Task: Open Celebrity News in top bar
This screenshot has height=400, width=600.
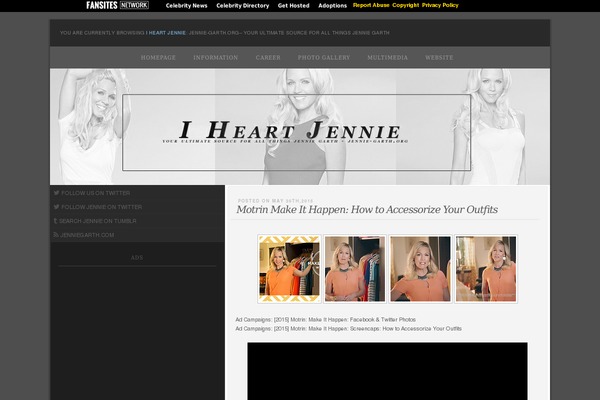Action: point(186,6)
